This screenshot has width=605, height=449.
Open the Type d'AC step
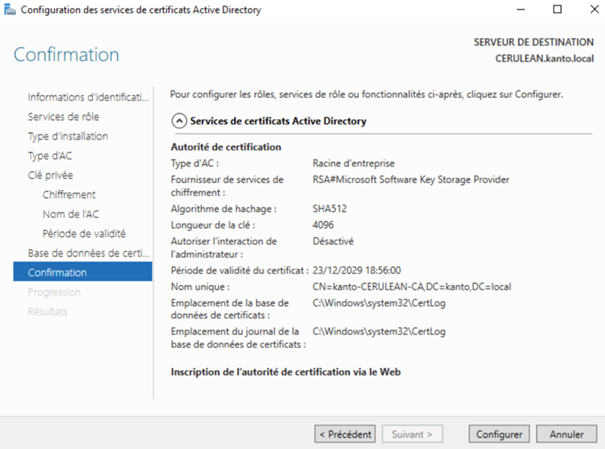point(50,156)
